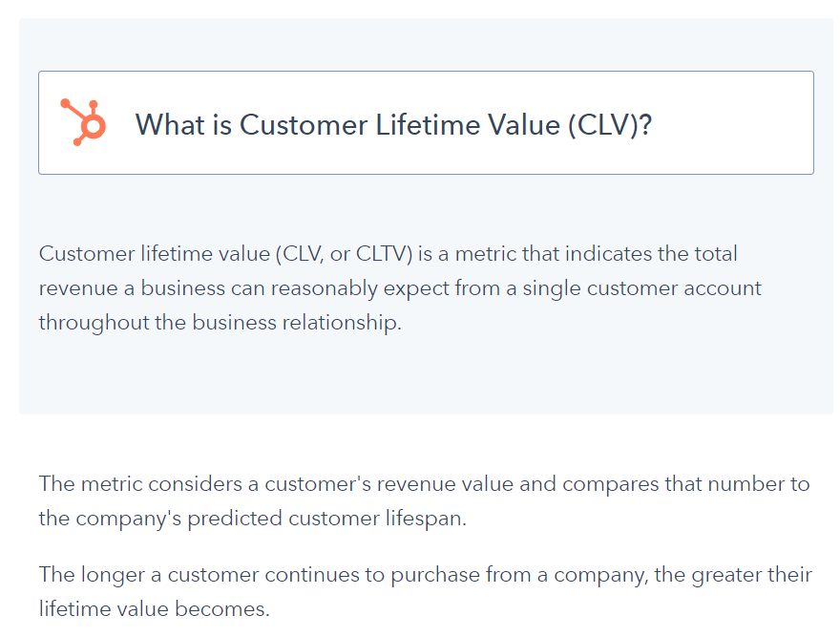Click the words 'compares that number to'
This screenshot has height=637, width=840.
tap(685, 484)
